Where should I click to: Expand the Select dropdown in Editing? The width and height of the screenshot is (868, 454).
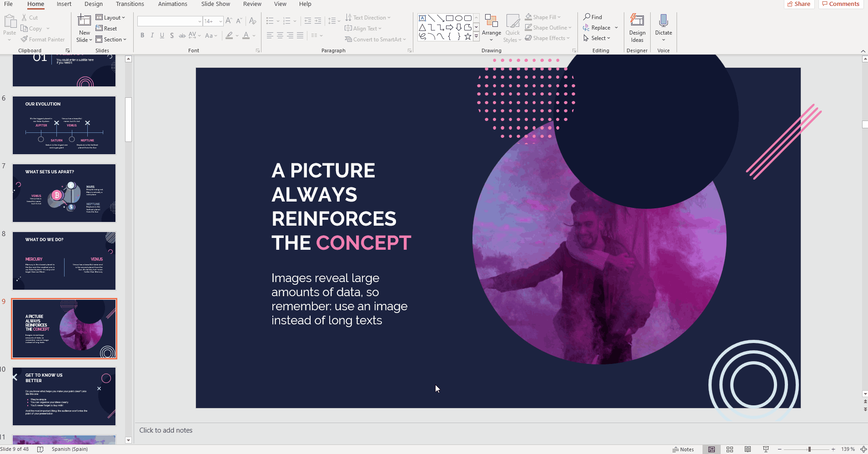tap(597, 38)
